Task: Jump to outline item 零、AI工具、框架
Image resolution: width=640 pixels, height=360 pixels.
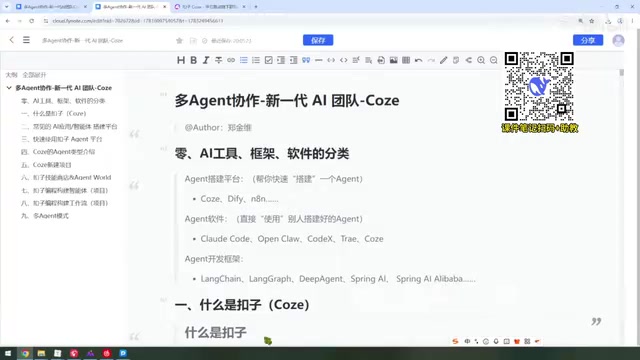Action: coord(63,101)
